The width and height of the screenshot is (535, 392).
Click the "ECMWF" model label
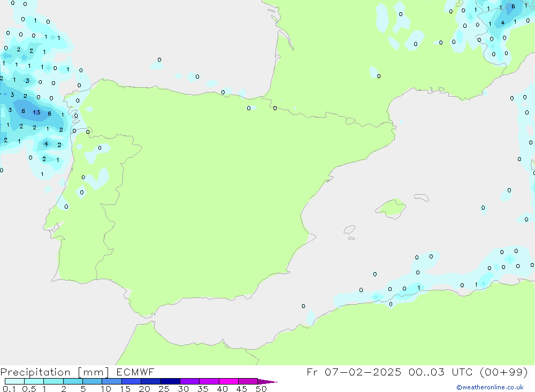click(x=135, y=372)
